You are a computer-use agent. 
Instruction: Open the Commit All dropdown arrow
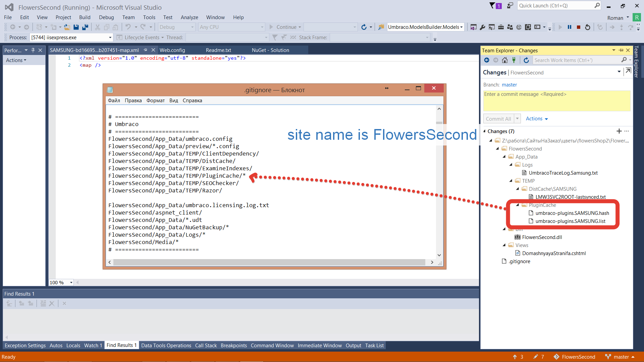[x=517, y=119]
